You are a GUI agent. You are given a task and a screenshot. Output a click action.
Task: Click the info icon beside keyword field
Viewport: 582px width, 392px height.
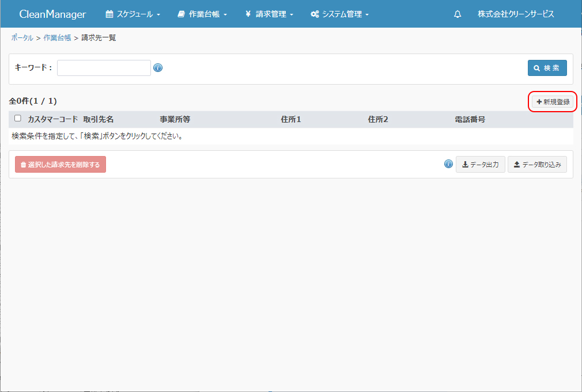tap(158, 68)
